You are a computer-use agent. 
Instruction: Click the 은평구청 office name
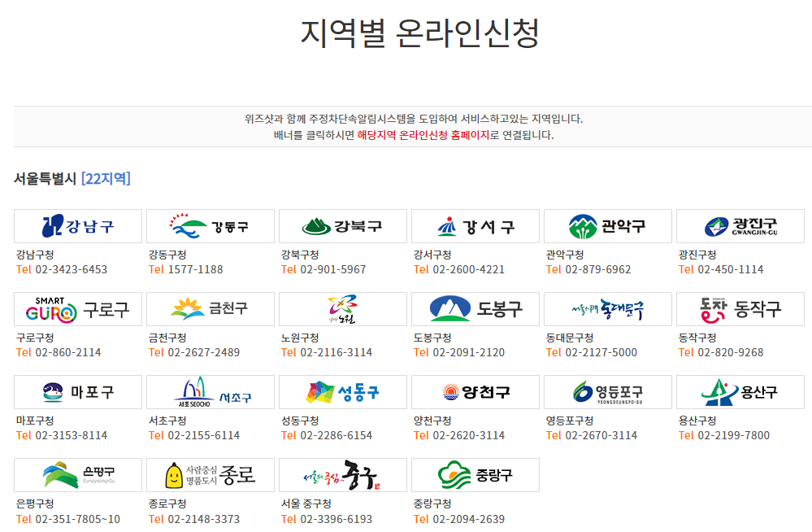tap(35, 504)
